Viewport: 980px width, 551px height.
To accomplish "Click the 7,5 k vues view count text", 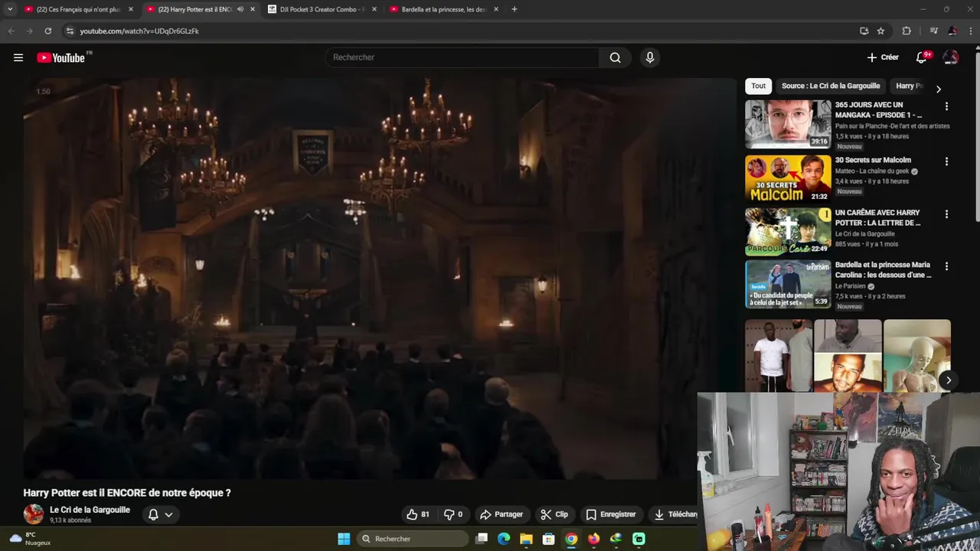I will pos(849,296).
